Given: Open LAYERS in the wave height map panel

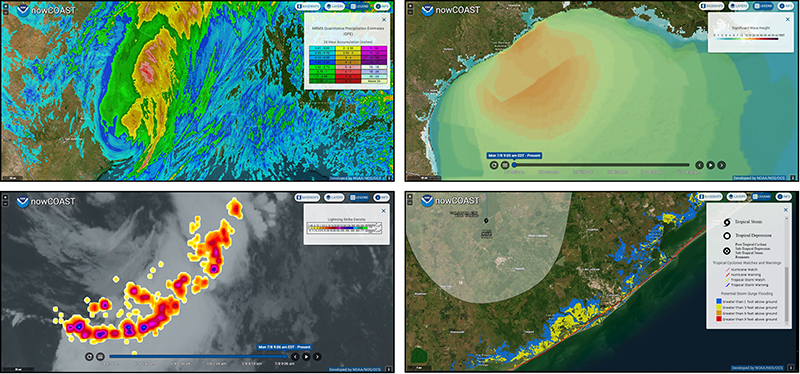Looking at the screenshot, I should (x=738, y=6).
